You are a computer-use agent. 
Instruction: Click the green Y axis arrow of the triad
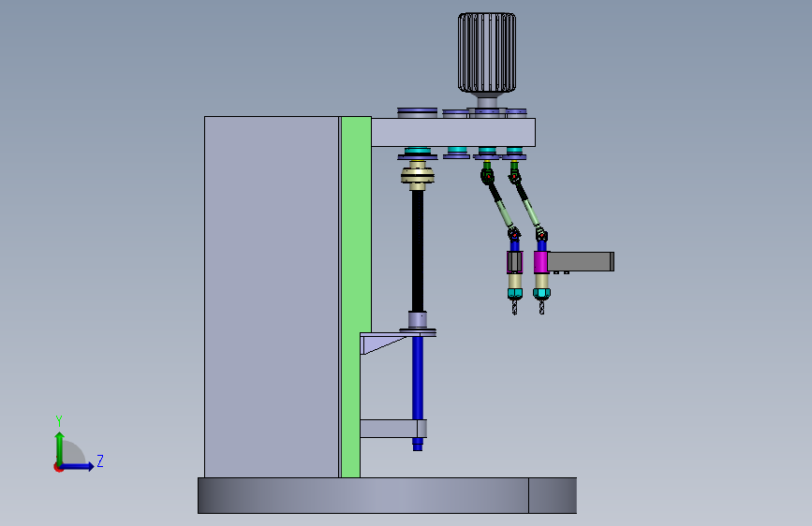click(60, 448)
